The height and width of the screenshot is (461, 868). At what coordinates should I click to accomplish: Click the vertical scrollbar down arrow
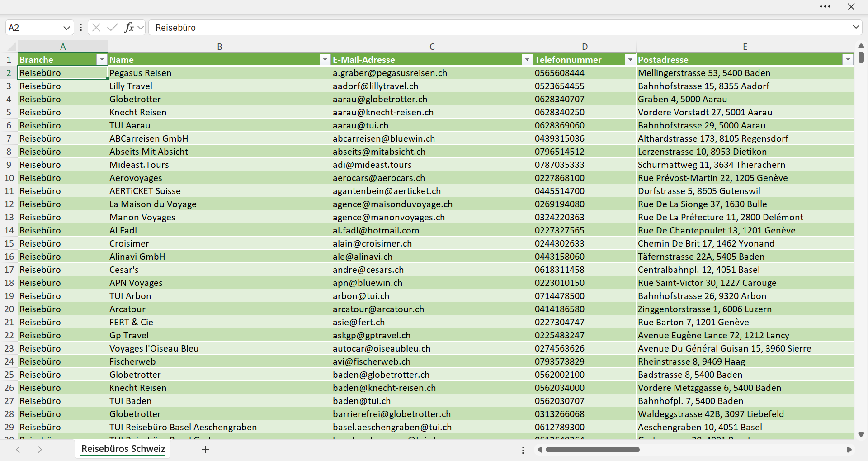pyautogui.click(x=861, y=435)
